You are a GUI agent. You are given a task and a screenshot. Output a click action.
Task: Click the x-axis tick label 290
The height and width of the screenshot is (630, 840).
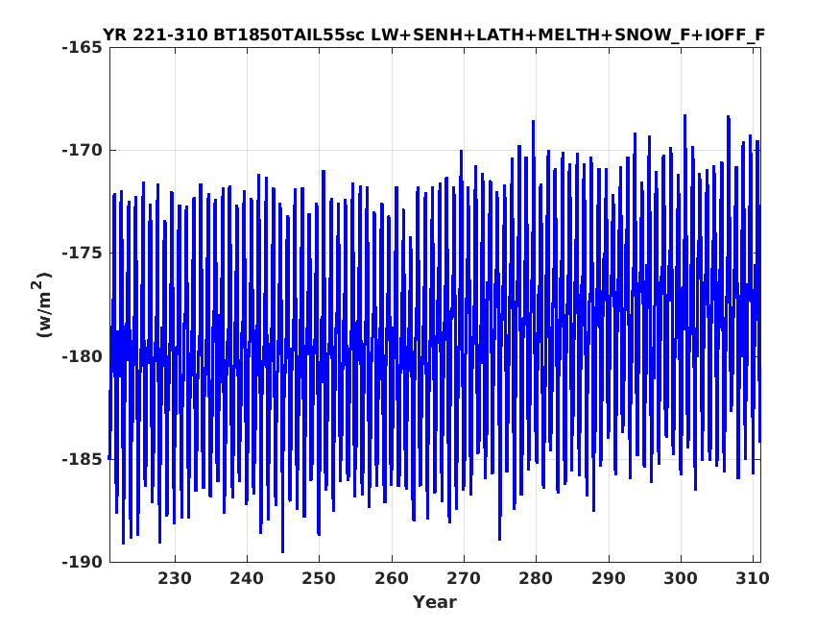tap(609, 578)
